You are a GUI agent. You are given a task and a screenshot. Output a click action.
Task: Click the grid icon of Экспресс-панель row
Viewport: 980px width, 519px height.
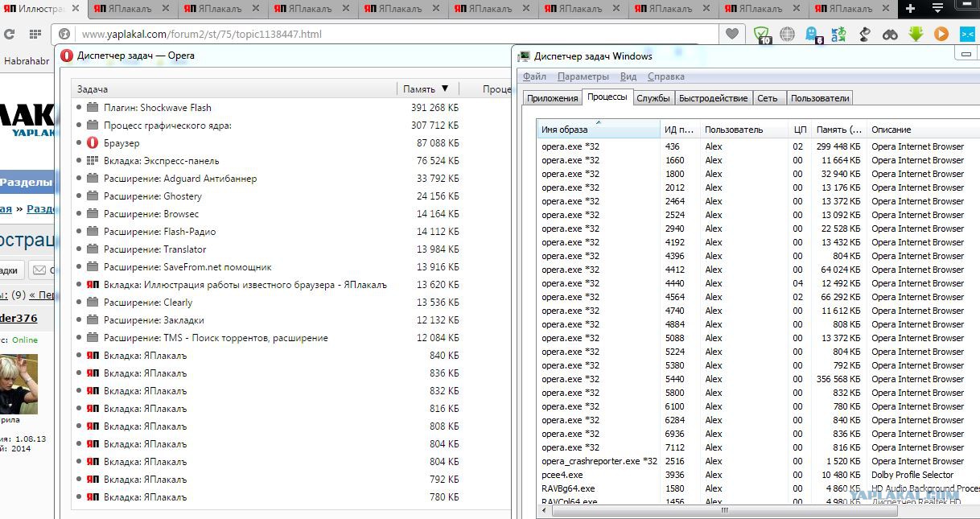click(93, 161)
